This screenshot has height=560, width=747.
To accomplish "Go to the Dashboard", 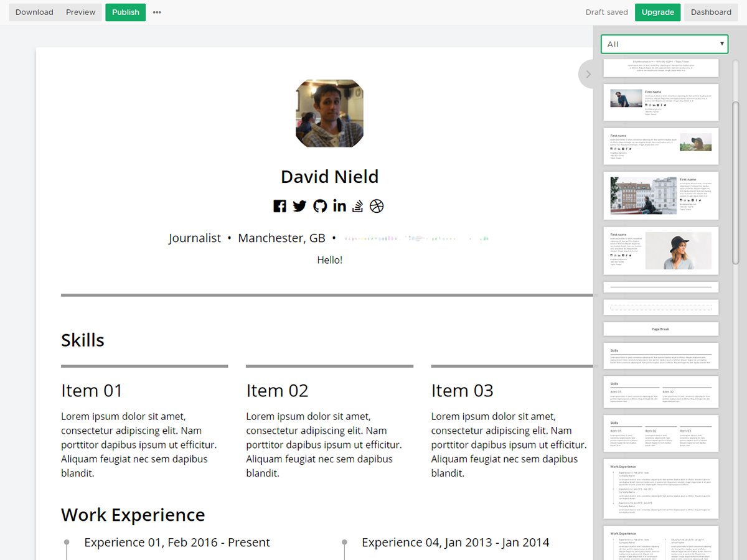I will [711, 12].
